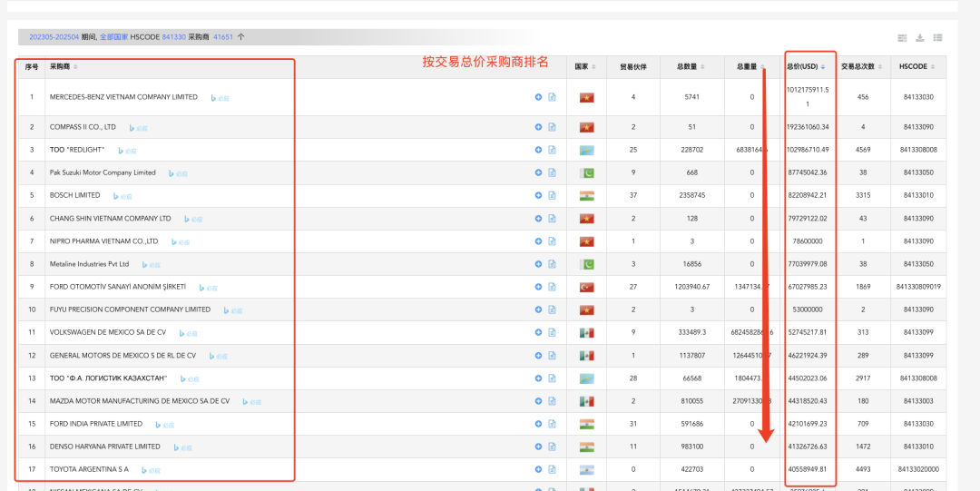Open document icon for TOYOTA ARGENTINA S A row
The height and width of the screenshot is (491, 980).
pos(552,469)
